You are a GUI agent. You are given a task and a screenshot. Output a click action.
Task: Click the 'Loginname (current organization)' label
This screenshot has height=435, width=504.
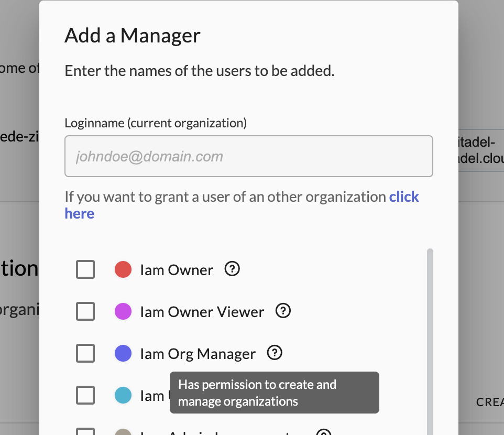click(156, 123)
